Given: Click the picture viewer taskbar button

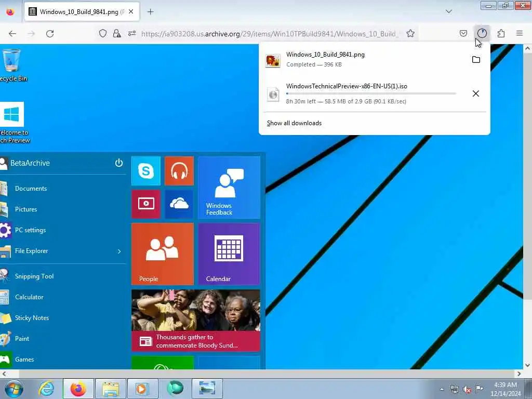Looking at the screenshot, I should point(207,389).
